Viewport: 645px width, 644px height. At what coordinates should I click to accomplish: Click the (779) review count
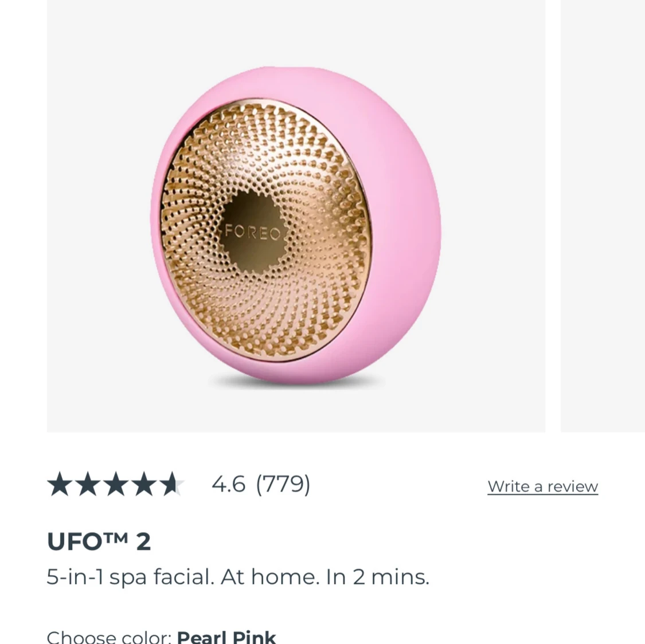tap(283, 484)
